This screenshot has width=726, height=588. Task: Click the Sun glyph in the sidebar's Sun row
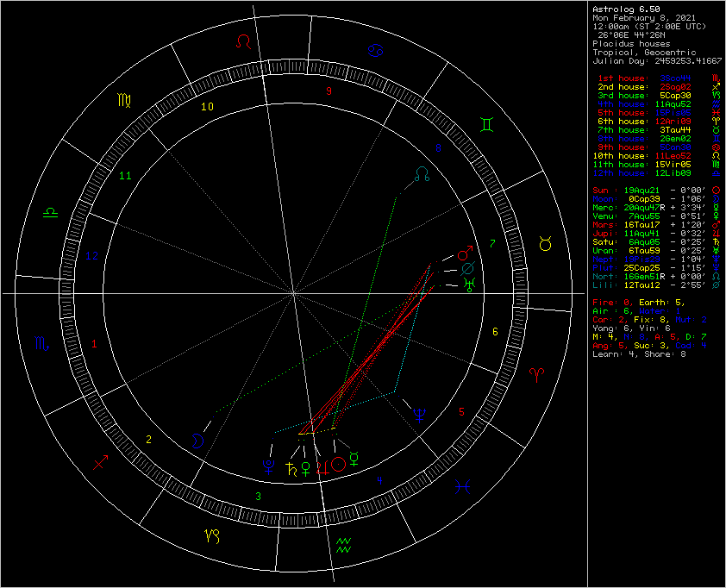click(716, 191)
